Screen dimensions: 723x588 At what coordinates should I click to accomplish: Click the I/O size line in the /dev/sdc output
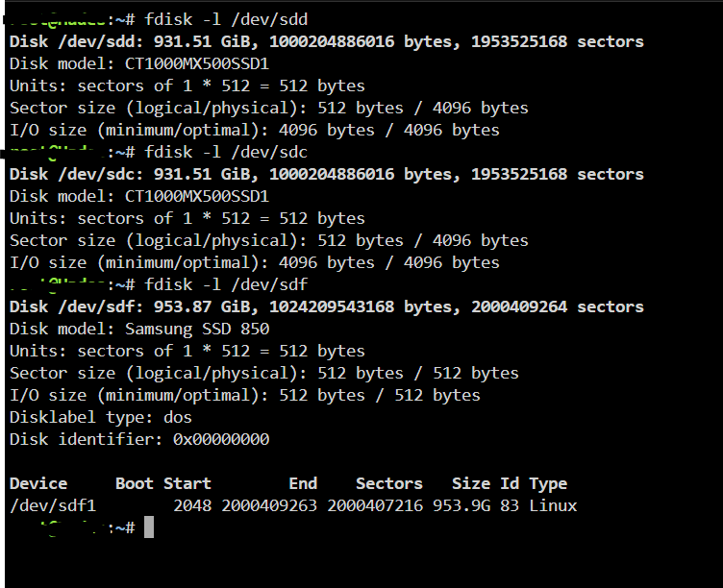point(255,262)
